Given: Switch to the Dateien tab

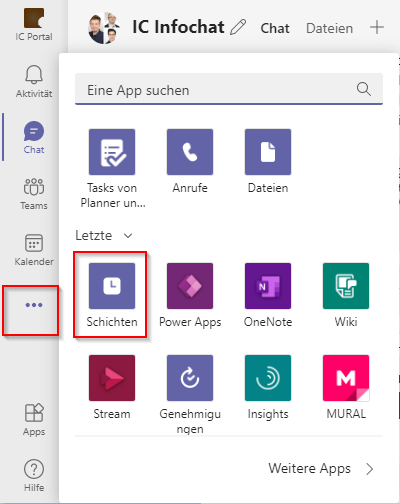Looking at the screenshot, I should [329, 28].
